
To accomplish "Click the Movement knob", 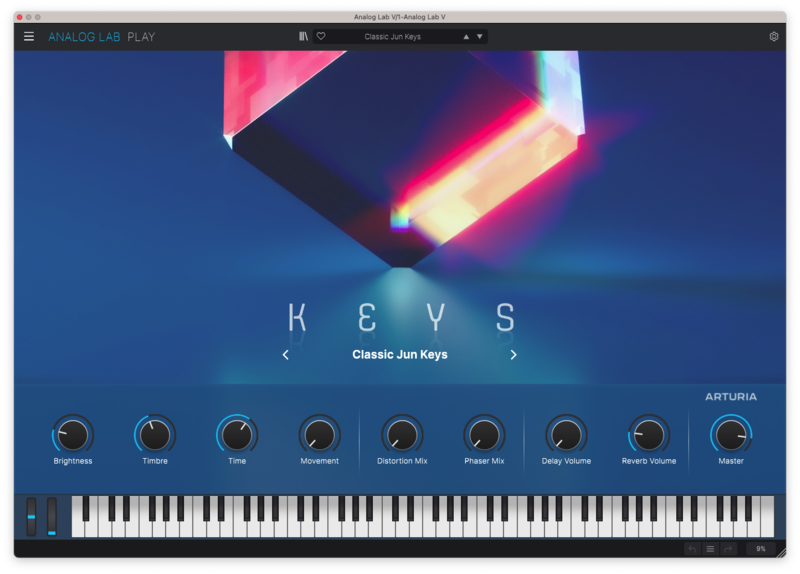I will point(320,435).
